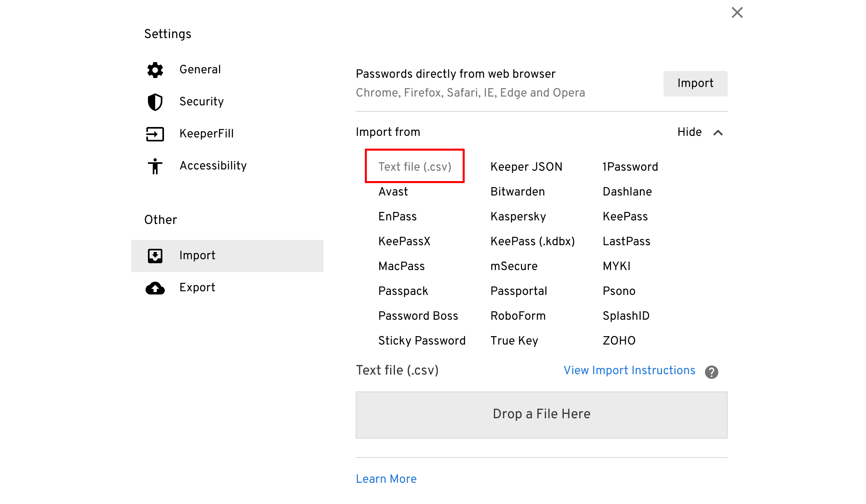Image resolution: width=866 pixels, height=504 pixels.
Task: Select LastPass as import source
Action: click(x=626, y=241)
